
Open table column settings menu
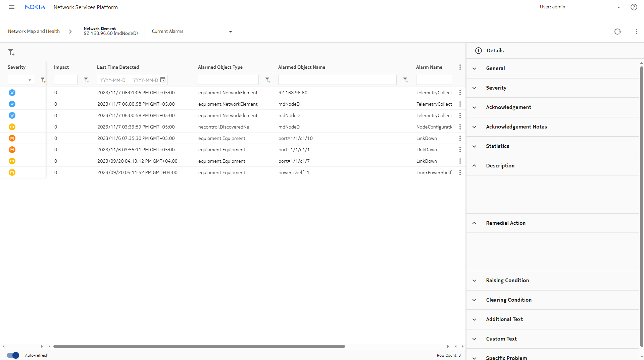[x=460, y=67]
